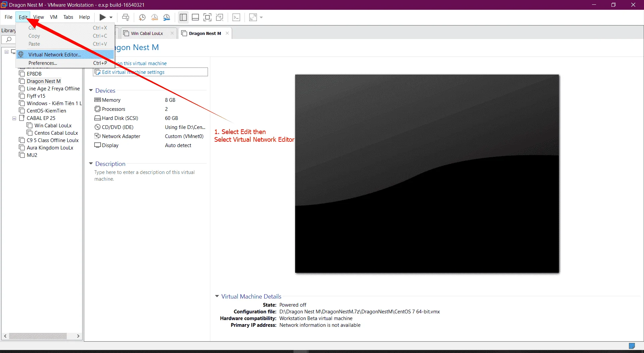This screenshot has height=353, width=644.
Task: Select Paste in the Edit menu
Action: (x=65, y=44)
